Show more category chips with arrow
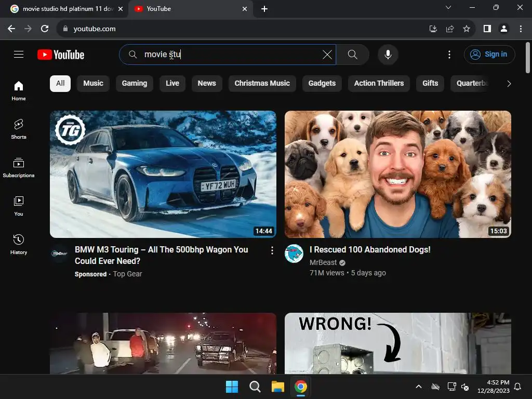532x399 pixels. coord(509,84)
